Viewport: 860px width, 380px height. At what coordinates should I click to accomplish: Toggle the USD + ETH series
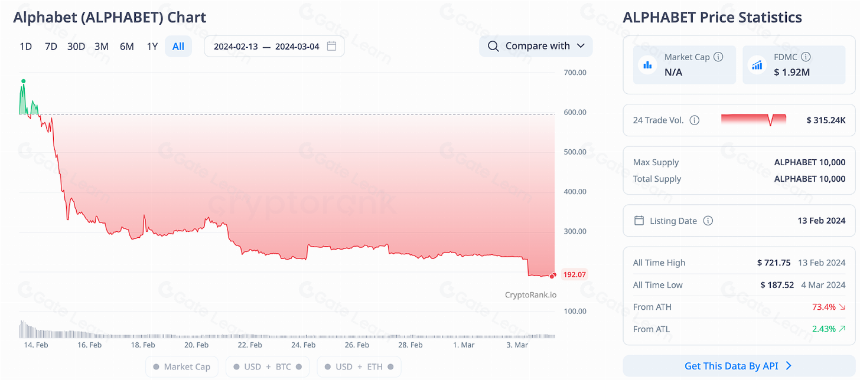click(359, 366)
